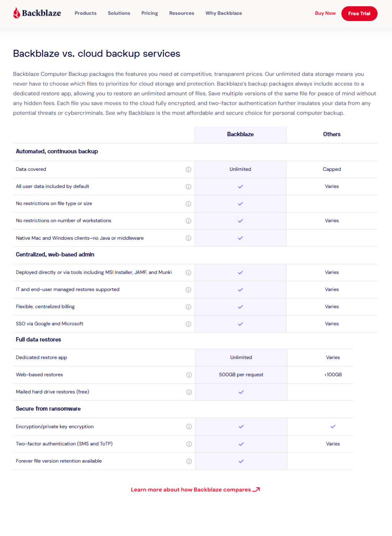Expand the Solutions navigation menu
This screenshot has height=536, width=392.
click(x=119, y=13)
